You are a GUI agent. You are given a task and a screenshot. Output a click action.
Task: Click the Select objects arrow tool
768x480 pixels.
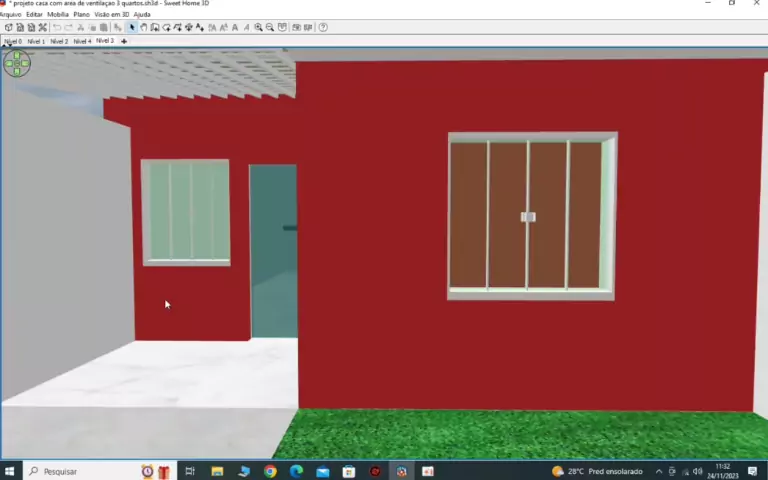pos(132,27)
